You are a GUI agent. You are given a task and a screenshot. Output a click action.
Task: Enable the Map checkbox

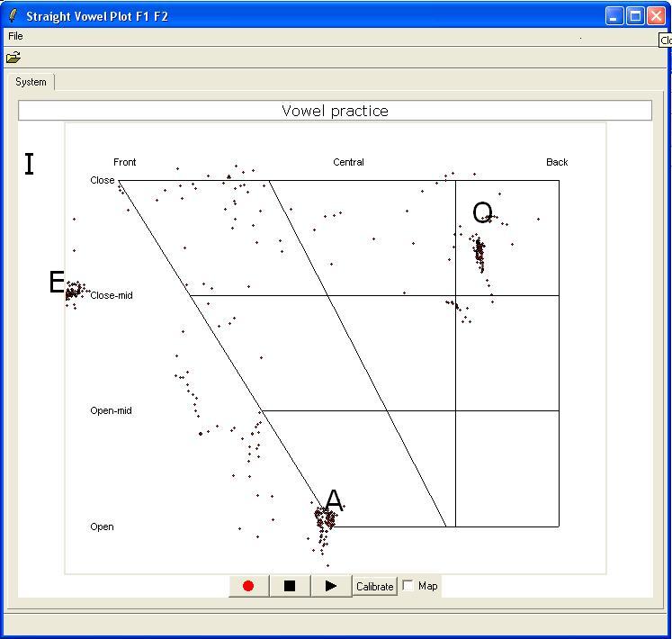(x=408, y=586)
